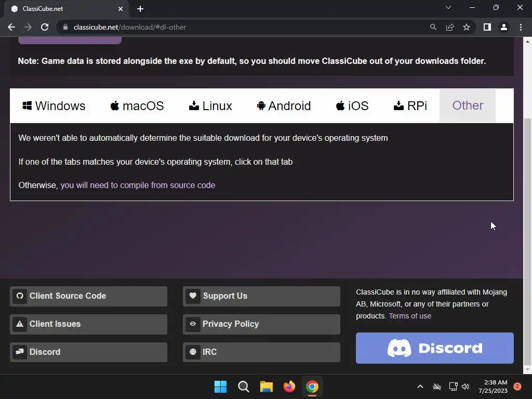Open the compile from source code link
The height and width of the screenshot is (399, 532).
(x=138, y=185)
